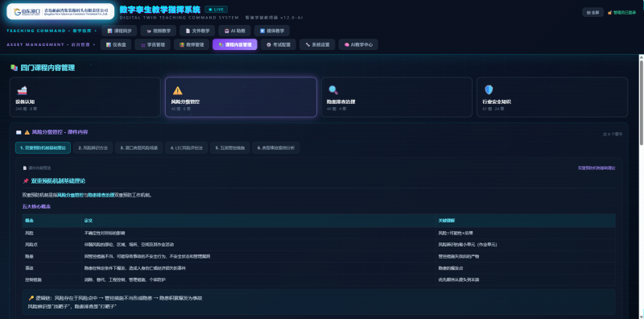Click the LIVE status badge

pos(216,9)
